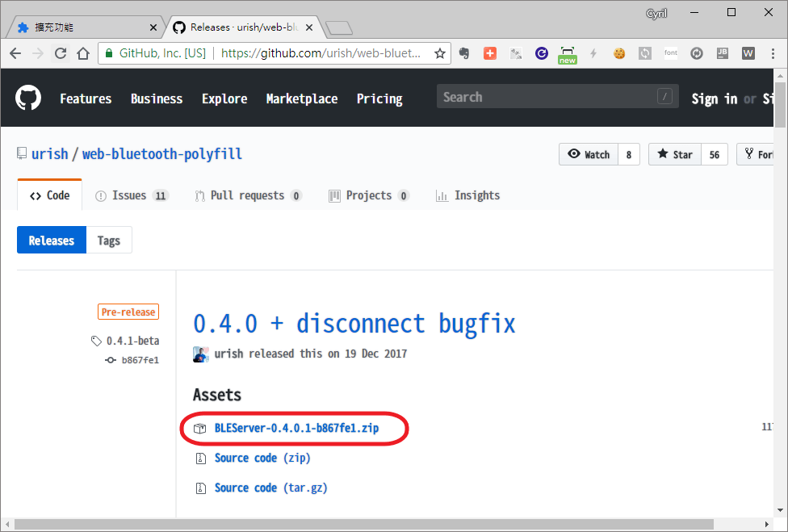Image resolution: width=788 pixels, height=532 pixels.
Task: Click the urish avatar image
Action: [201, 354]
